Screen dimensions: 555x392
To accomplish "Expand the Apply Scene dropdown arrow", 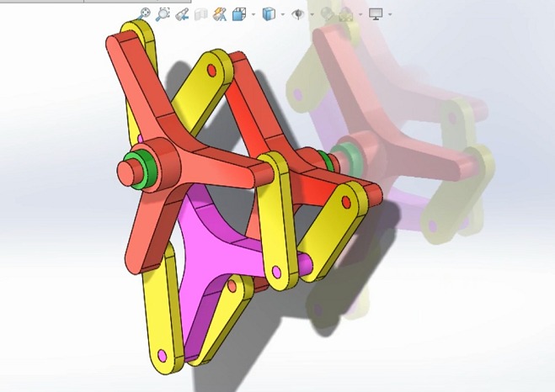I will point(360,14).
